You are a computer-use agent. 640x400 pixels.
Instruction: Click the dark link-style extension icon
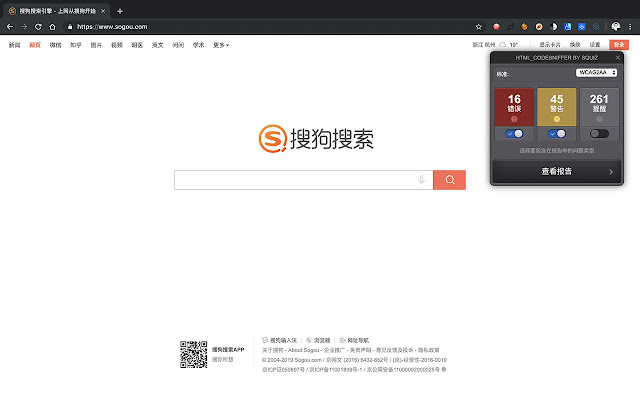coord(511,27)
